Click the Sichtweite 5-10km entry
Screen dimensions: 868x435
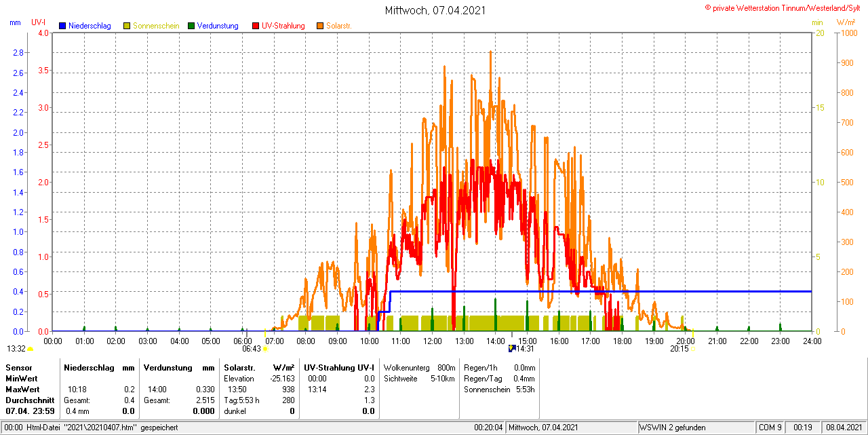(x=419, y=378)
